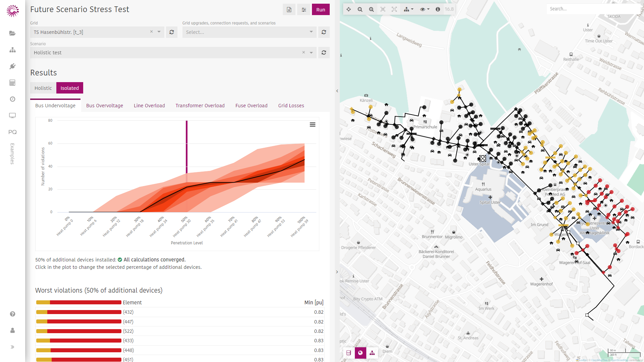Screen dimensions: 644x362
Task: Select the plug connection sidebar icon
Action: point(12,66)
